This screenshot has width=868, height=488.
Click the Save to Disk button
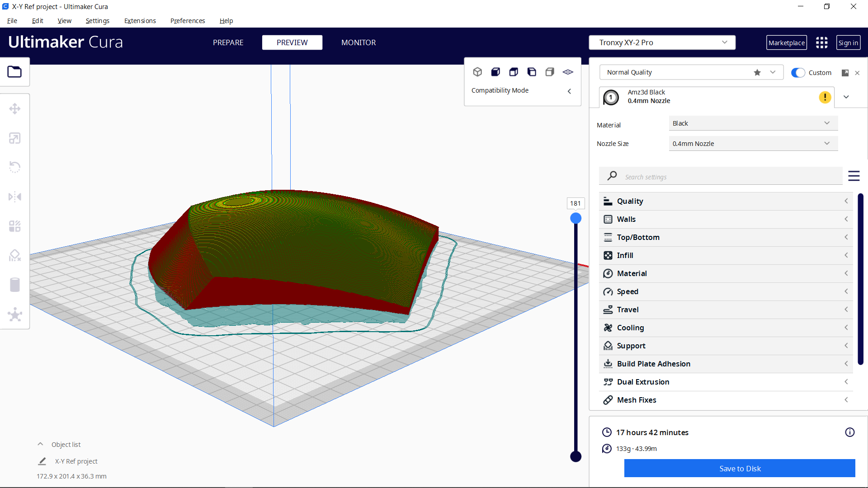click(740, 469)
